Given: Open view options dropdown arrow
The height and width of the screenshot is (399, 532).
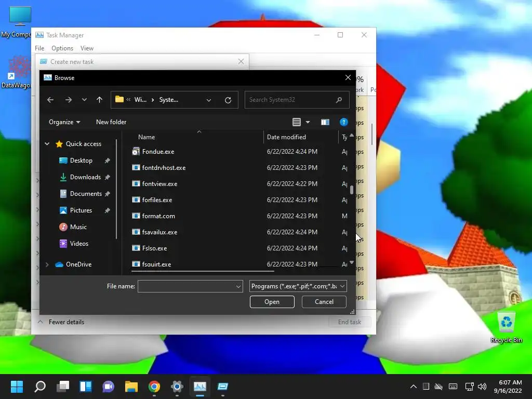Looking at the screenshot, I should (308, 122).
